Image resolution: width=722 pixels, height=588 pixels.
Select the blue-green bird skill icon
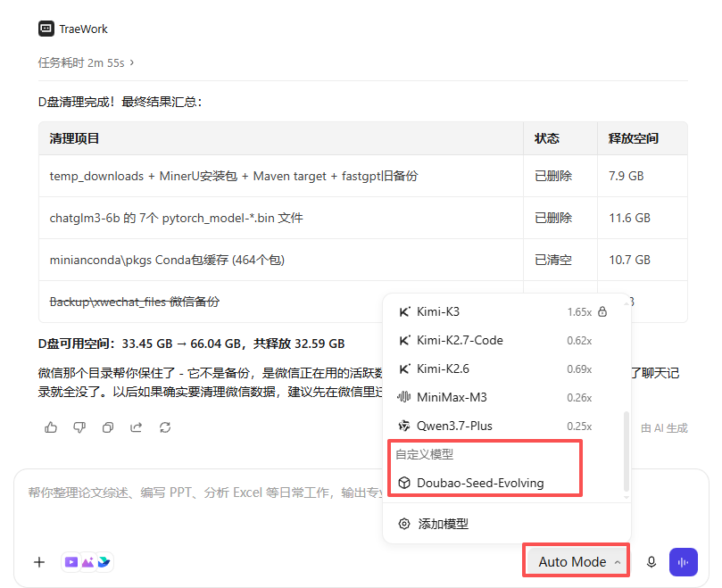pos(104,562)
